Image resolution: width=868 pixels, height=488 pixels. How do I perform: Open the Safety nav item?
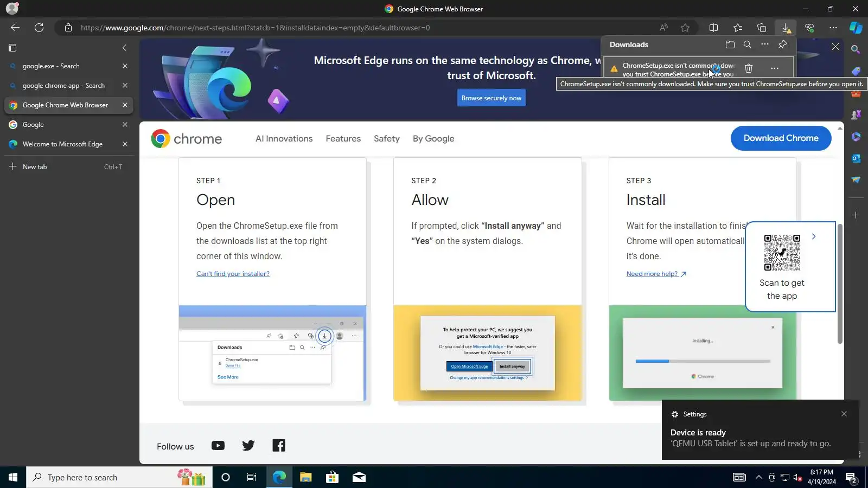pyautogui.click(x=387, y=139)
